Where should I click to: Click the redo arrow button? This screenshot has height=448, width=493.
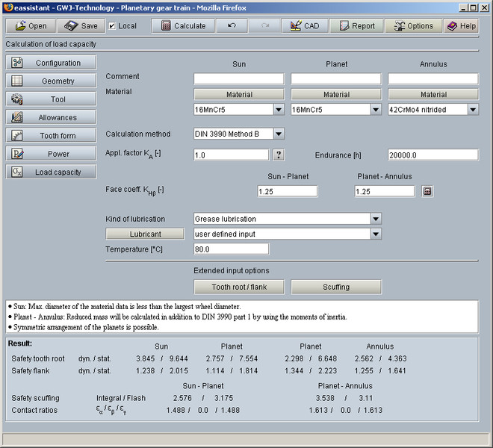pos(264,25)
